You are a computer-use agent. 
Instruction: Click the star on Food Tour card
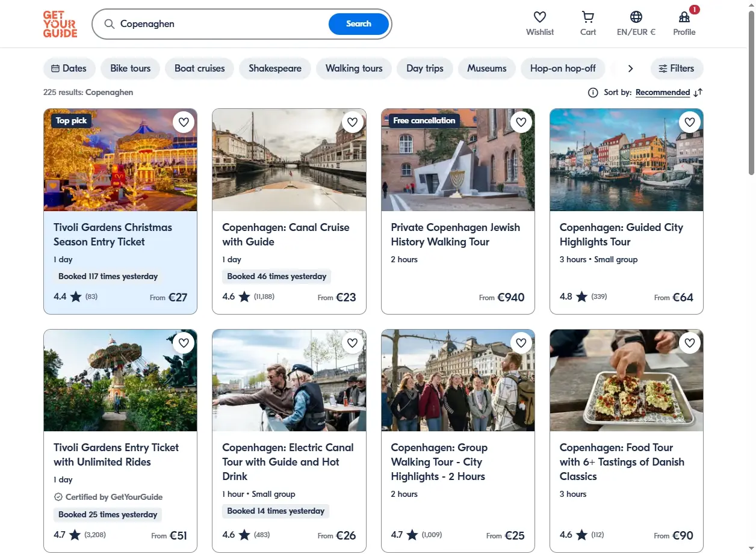pyautogui.click(x=581, y=535)
